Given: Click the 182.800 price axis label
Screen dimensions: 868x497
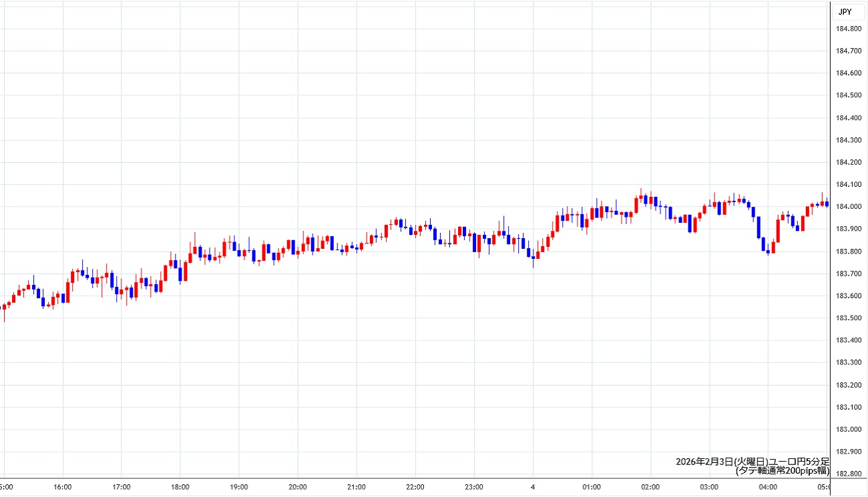Looking at the screenshot, I should (x=848, y=474).
